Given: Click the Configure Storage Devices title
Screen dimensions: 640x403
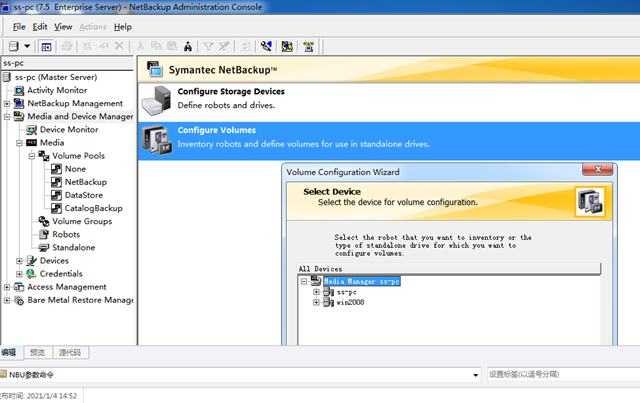Looking at the screenshot, I should pyautogui.click(x=231, y=91).
